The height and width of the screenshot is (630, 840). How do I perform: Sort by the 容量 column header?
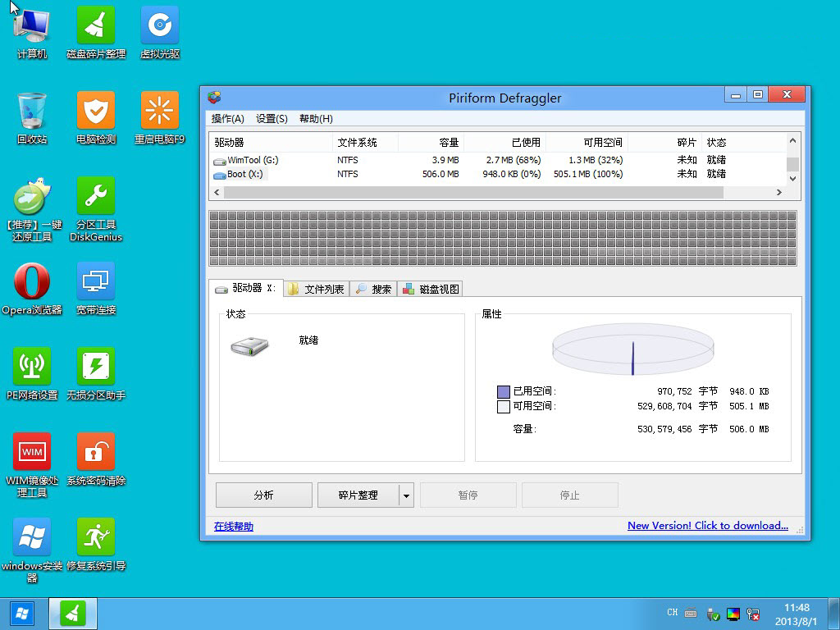431,143
